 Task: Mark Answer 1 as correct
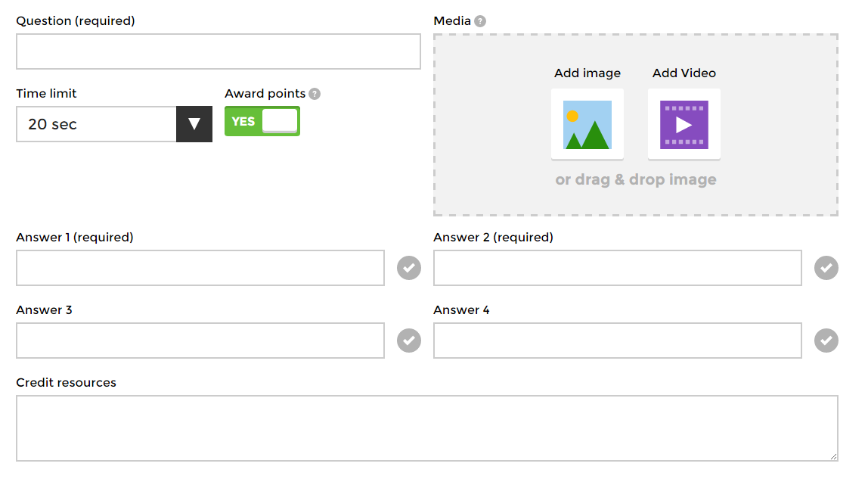409,268
